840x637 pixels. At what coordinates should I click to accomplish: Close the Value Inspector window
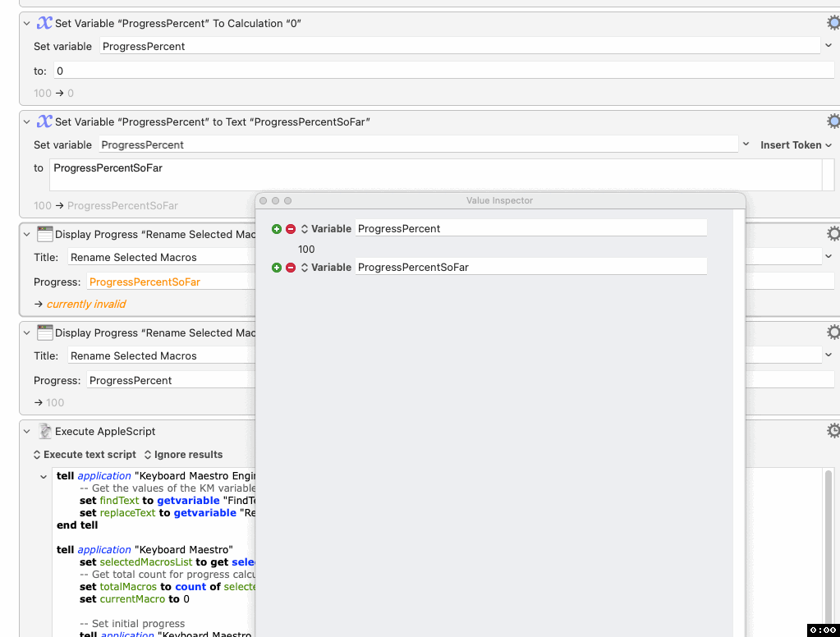click(263, 201)
